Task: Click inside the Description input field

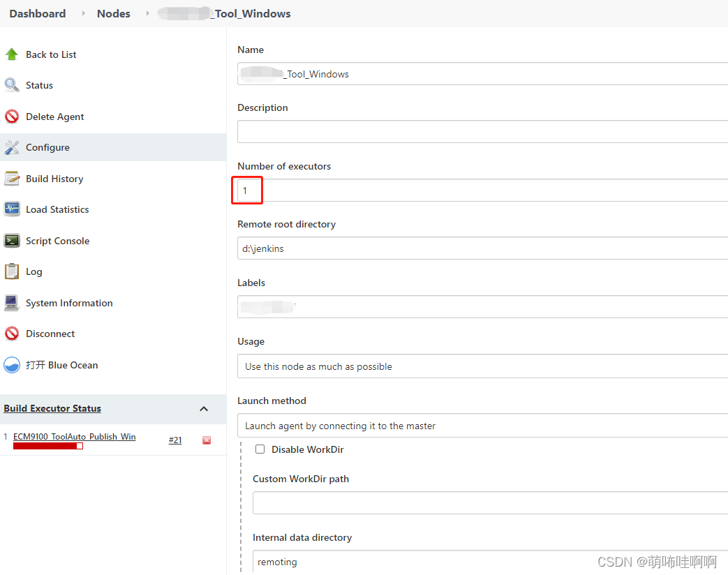Action: point(483,131)
